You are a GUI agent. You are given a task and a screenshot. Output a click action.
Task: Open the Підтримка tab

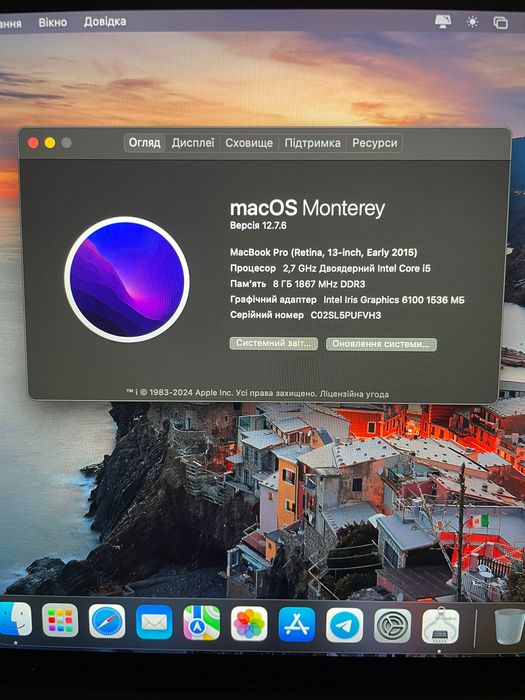click(312, 143)
